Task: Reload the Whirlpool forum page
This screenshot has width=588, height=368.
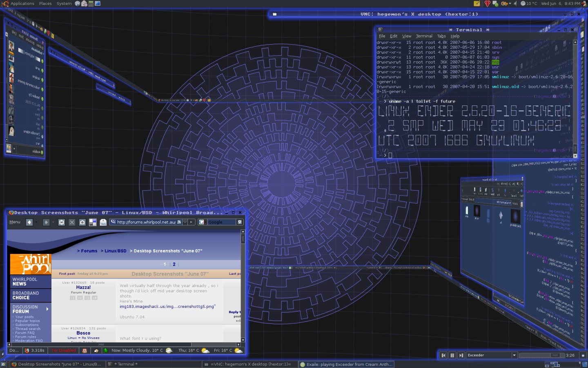Action: point(62,222)
